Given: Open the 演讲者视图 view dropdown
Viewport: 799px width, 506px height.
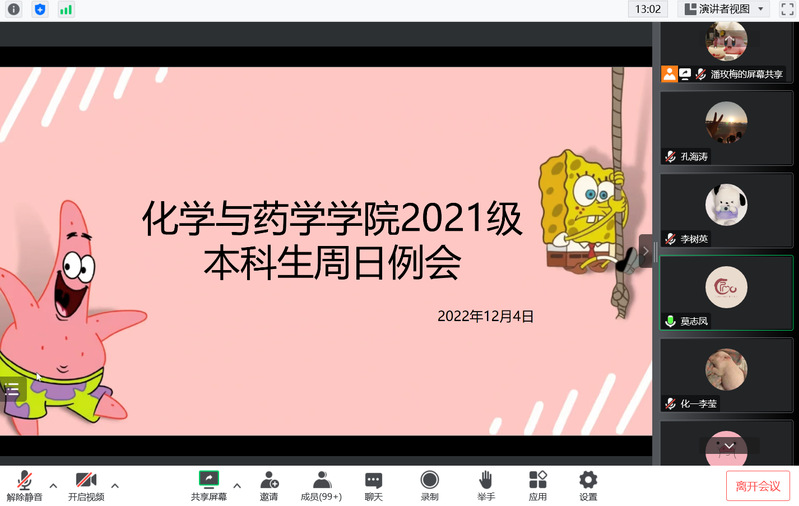Looking at the screenshot, I should pyautogui.click(x=724, y=9).
